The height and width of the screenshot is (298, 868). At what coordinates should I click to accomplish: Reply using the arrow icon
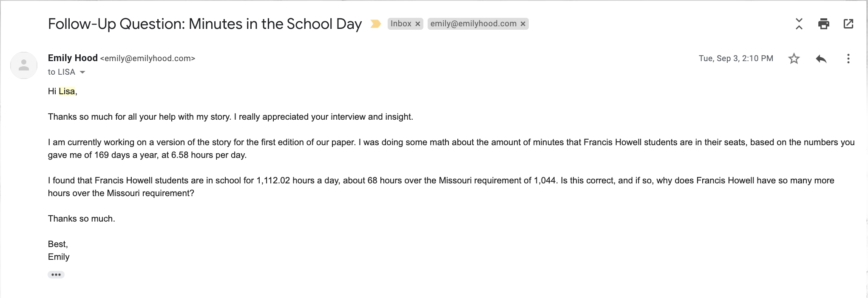point(821,59)
